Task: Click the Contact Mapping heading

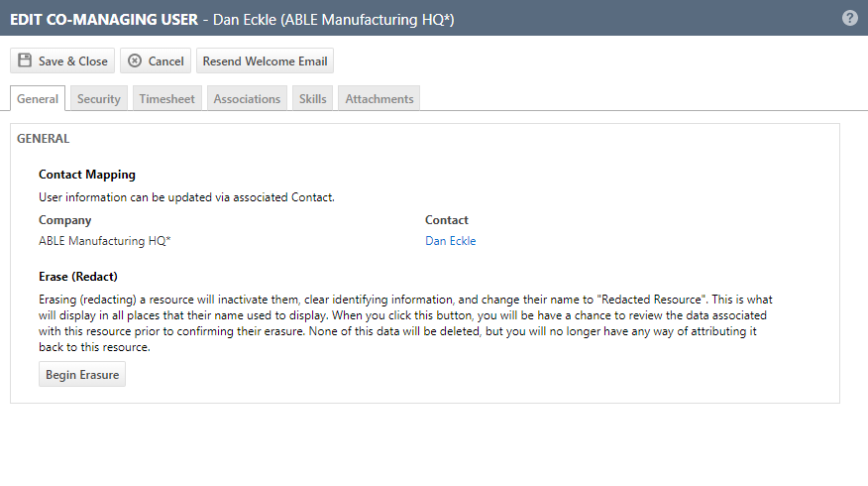Action: tap(87, 174)
